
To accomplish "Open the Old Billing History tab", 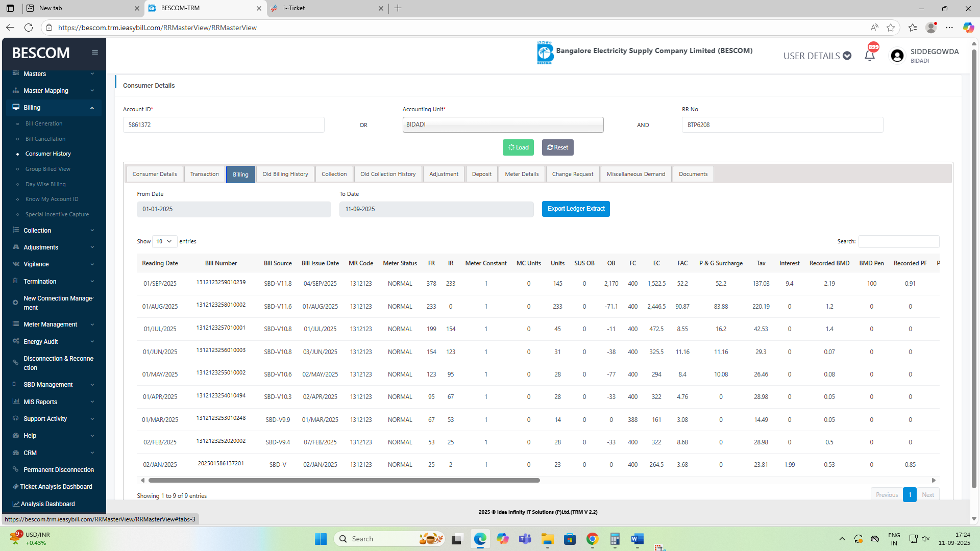I will pos(285,174).
